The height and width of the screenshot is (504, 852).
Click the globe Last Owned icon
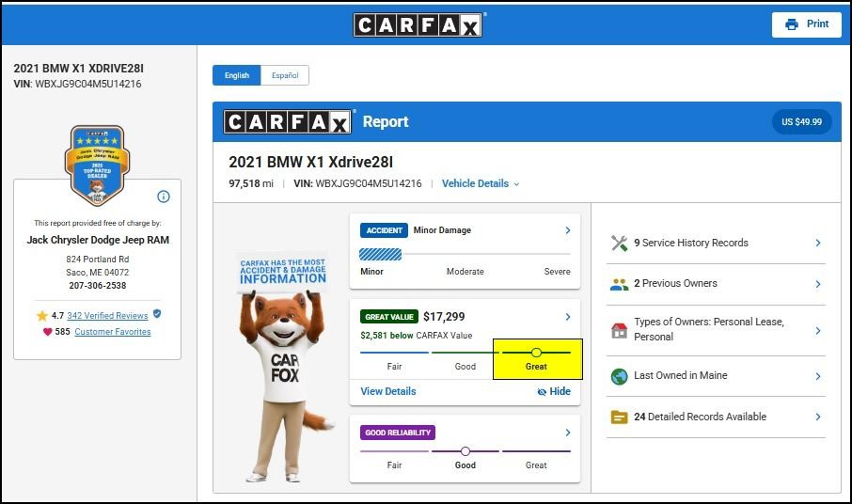(619, 376)
